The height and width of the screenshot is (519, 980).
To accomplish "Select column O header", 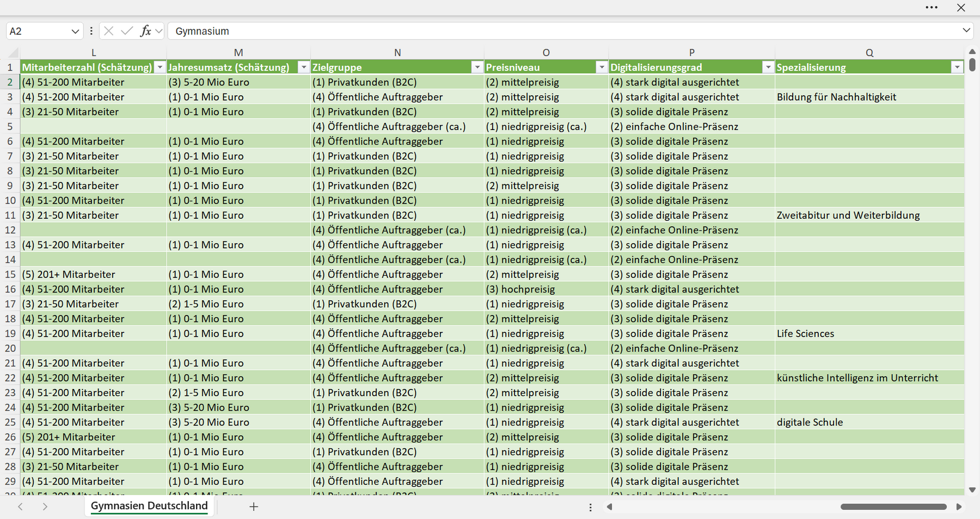I will coord(546,53).
